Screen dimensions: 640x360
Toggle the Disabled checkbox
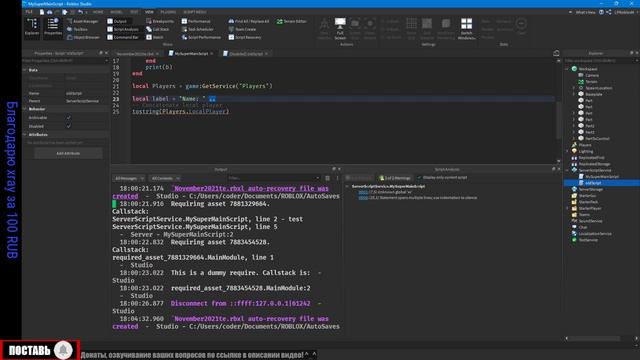click(69, 126)
